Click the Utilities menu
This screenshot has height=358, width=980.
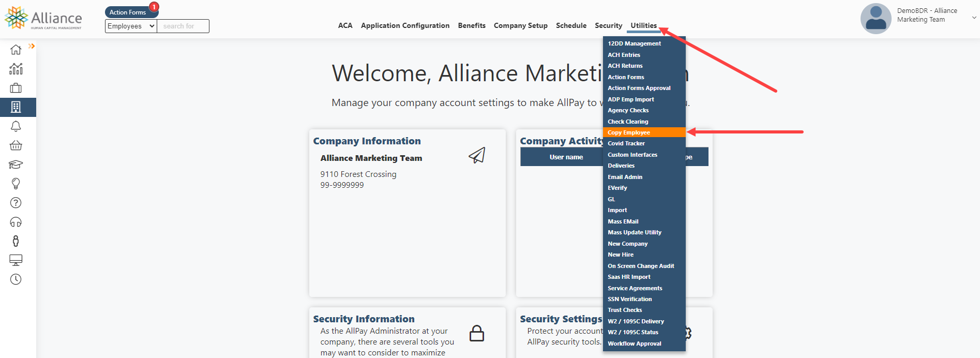coord(643,25)
